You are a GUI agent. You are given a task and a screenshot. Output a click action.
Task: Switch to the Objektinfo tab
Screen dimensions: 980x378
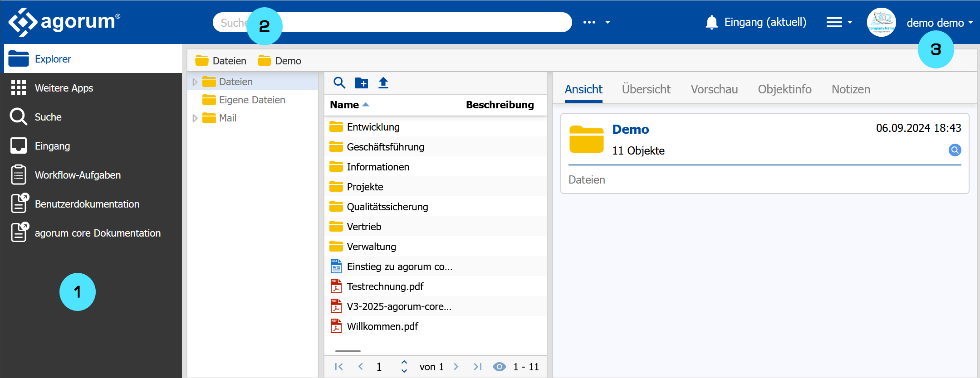[784, 89]
